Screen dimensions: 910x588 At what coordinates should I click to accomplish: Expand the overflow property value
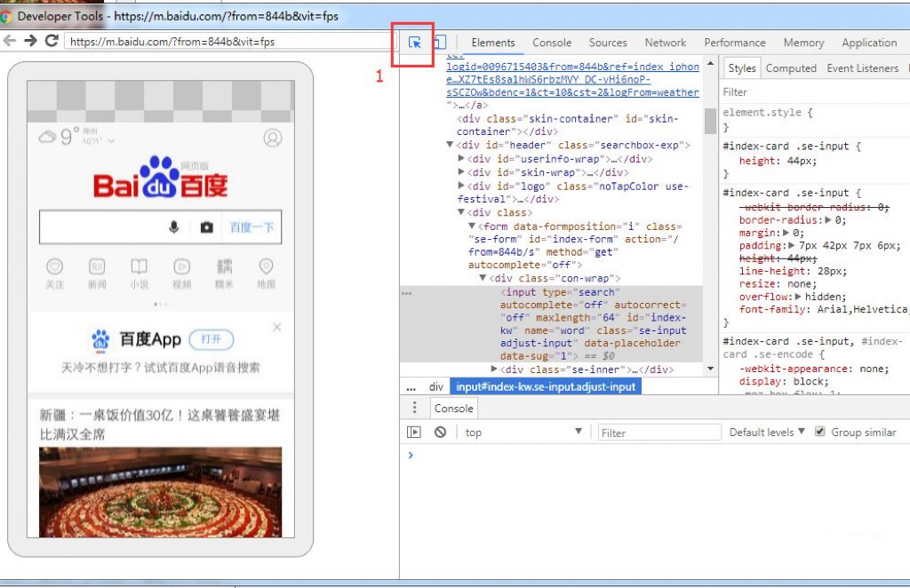pyautogui.click(x=799, y=297)
